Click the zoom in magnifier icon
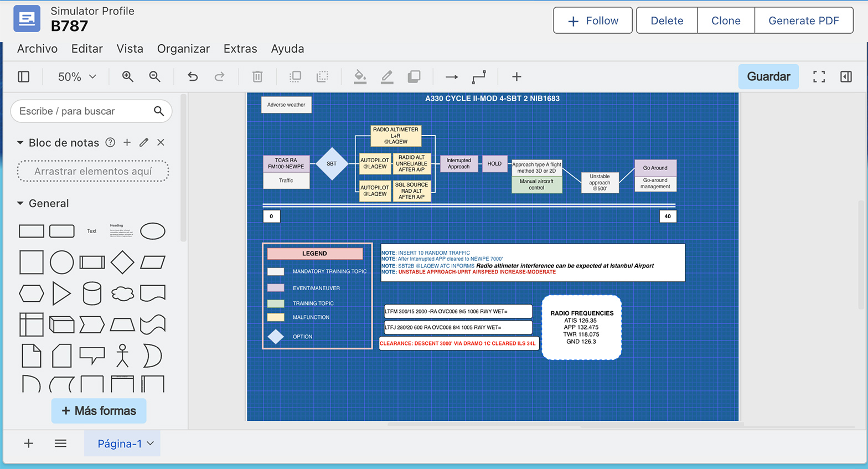 [128, 77]
